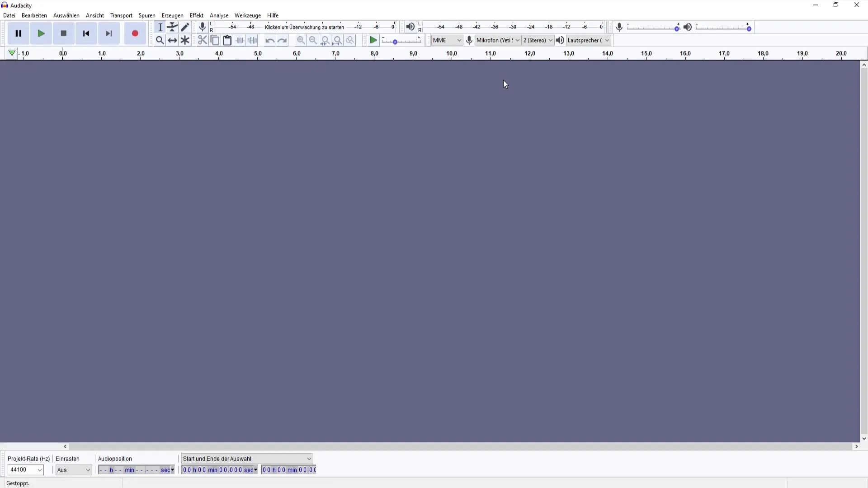868x488 pixels.
Task: Click the Skip to Start button
Action: click(86, 33)
